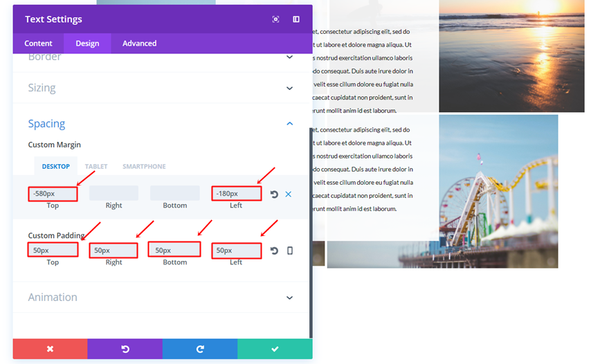Select the DESKTOP margin tab
Screen dimensions: 609x364
[x=56, y=166]
